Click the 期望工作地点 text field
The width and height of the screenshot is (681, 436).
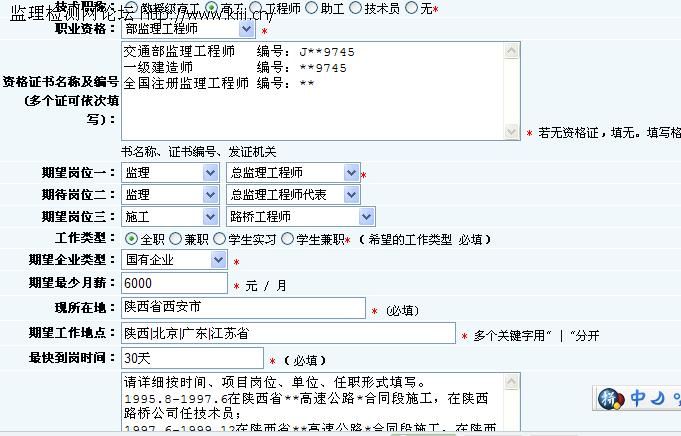[x=287, y=333]
